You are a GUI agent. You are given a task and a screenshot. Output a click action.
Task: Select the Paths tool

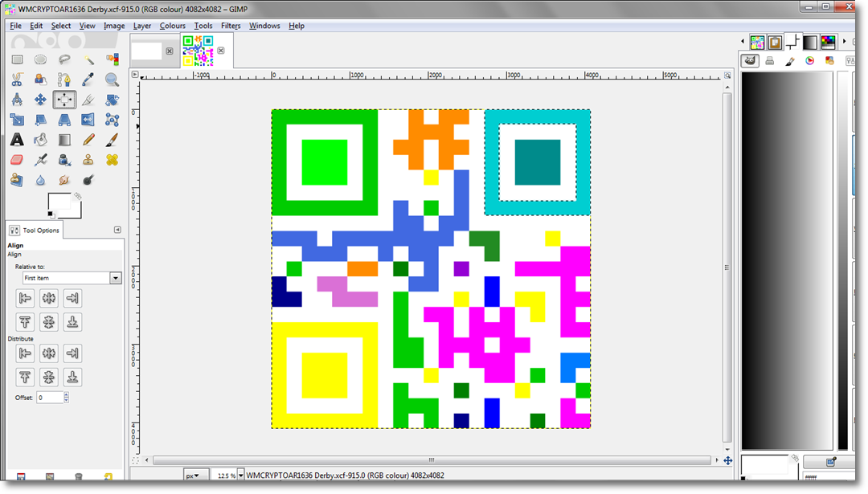tap(64, 80)
